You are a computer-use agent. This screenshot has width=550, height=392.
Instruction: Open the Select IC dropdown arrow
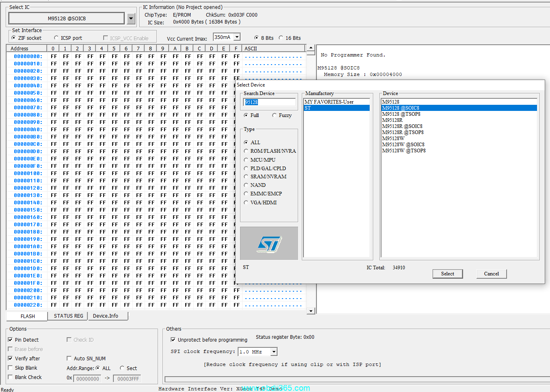coord(131,18)
